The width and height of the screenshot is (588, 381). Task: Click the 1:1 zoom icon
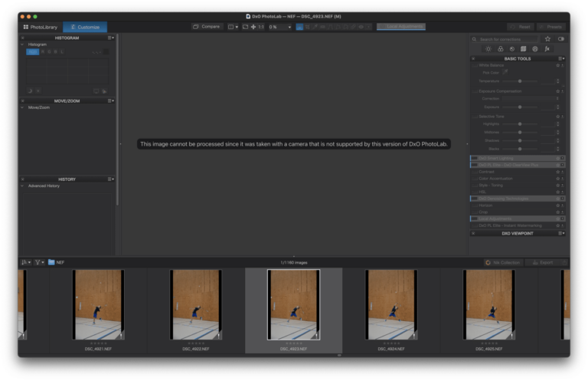(x=260, y=26)
